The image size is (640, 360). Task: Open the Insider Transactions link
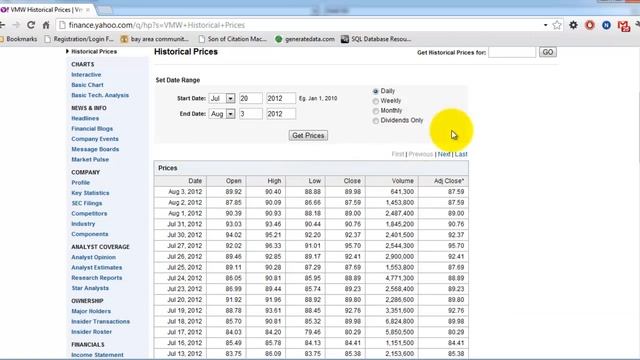coord(100,322)
